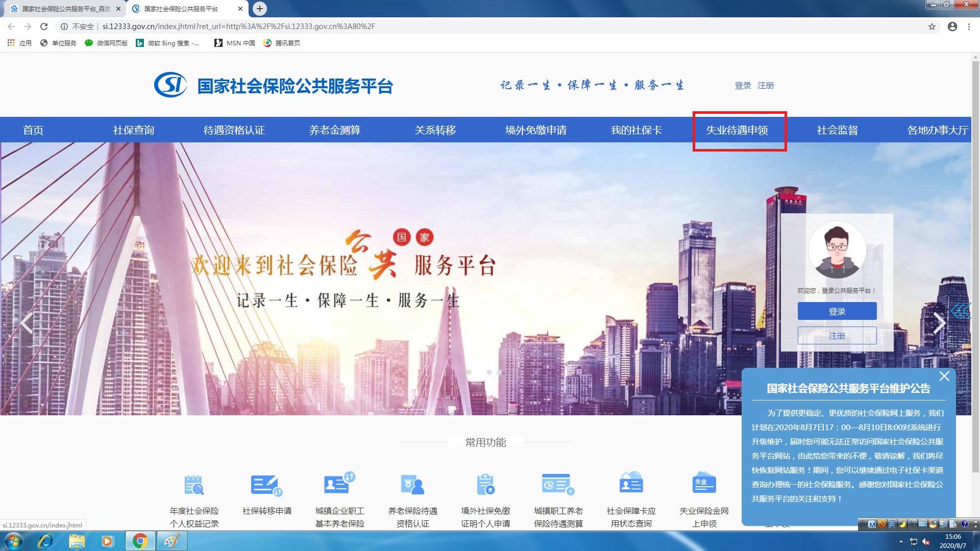Click taskbar clock 15:06
The image size is (980, 551).
pos(953,536)
